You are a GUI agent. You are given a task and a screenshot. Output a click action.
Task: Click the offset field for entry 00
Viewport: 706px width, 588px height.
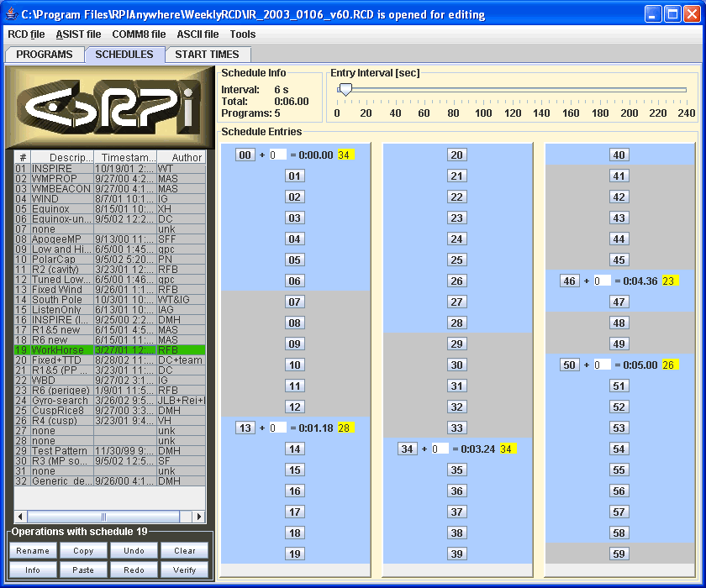point(278,155)
